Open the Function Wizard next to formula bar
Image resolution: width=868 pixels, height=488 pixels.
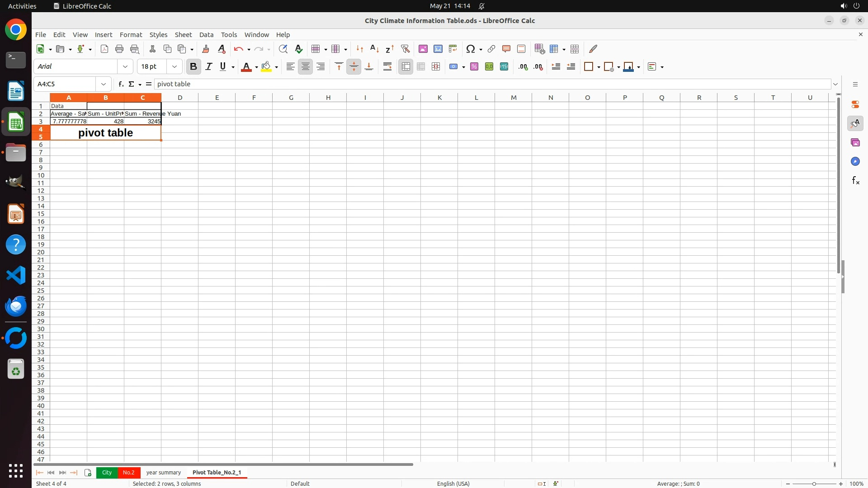point(121,84)
